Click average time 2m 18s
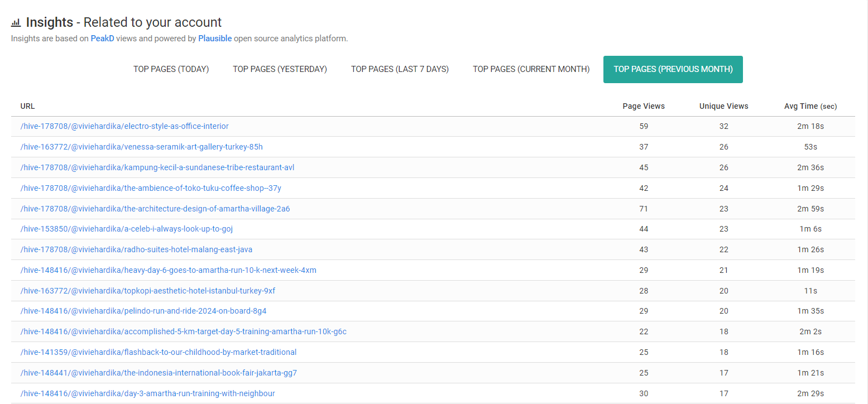Screen dimensions: 868x404 pyautogui.click(x=811, y=126)
